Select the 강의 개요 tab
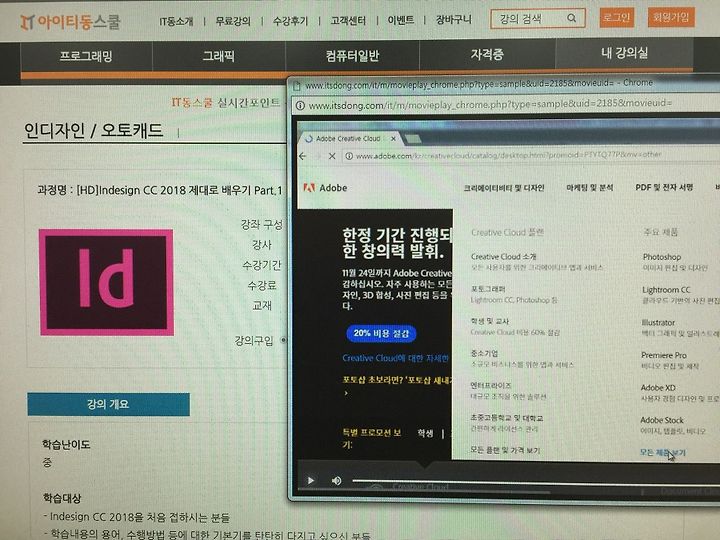 point(108,404)
